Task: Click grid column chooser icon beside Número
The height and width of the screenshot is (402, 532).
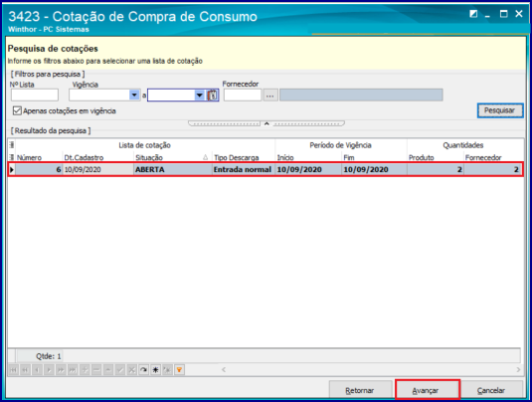Action: [12, 157]
